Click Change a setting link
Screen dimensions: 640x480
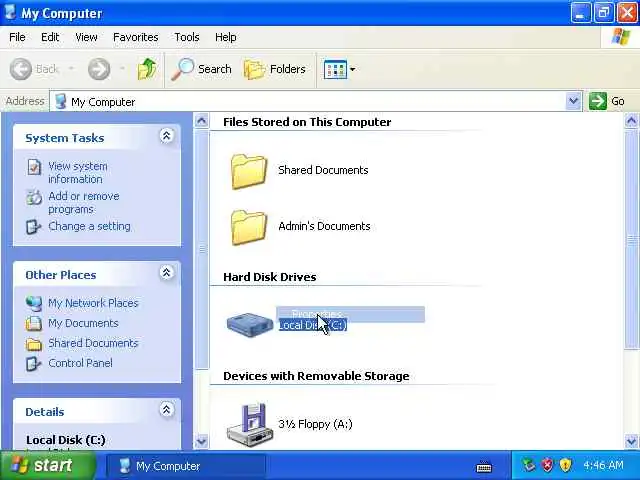[89, 226]
